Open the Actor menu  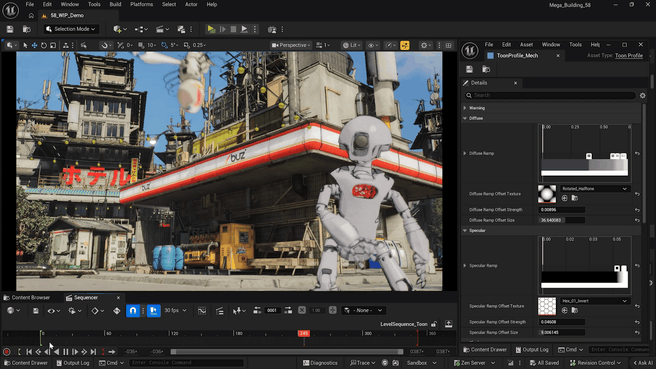click(x=191, y=5)
